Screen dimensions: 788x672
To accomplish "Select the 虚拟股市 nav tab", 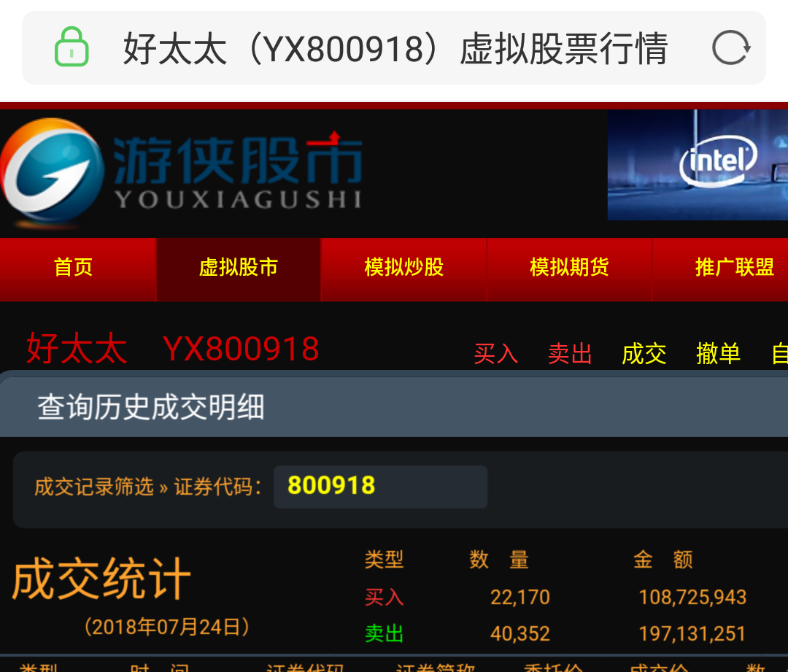I will tap(239, 268).
